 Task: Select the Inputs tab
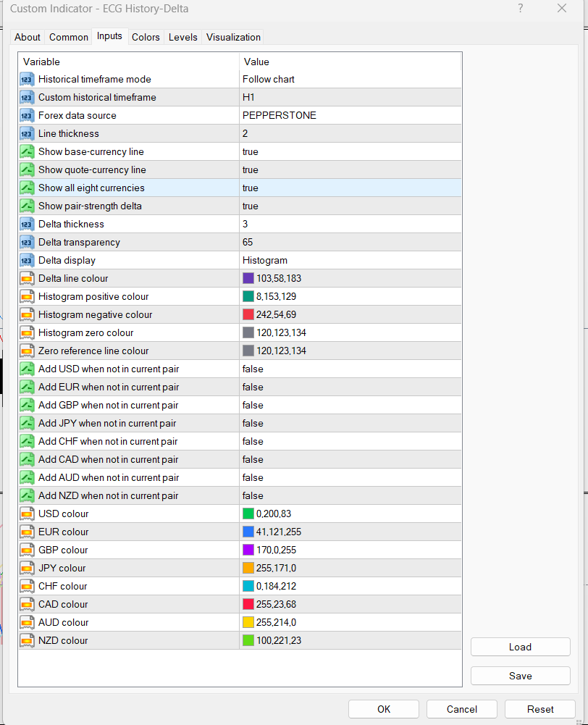coord(109,36)
